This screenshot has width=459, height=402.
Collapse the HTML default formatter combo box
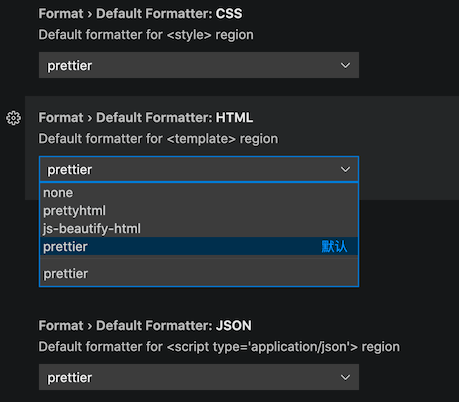[199, 169]
